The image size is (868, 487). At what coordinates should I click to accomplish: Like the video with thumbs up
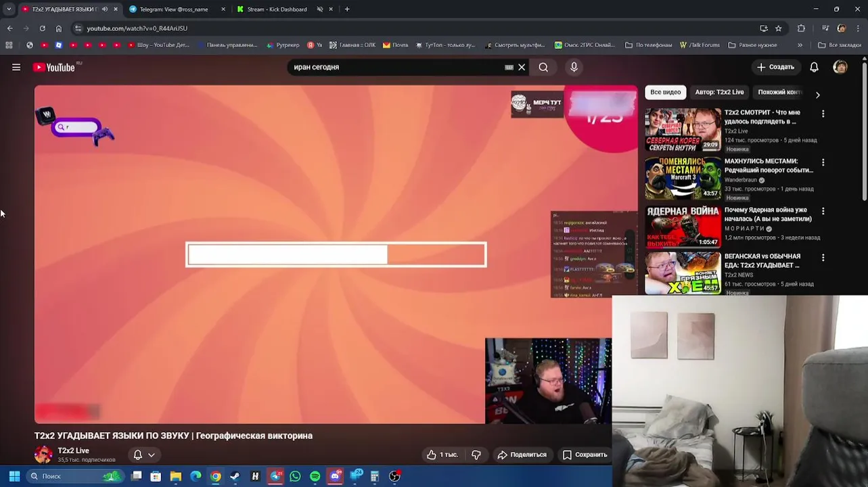(x=442, y=455)
